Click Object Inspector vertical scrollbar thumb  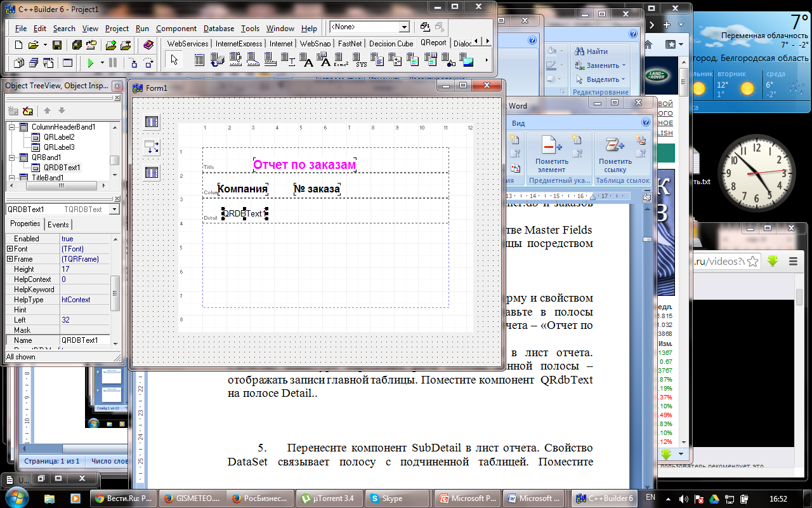(115, 293)
